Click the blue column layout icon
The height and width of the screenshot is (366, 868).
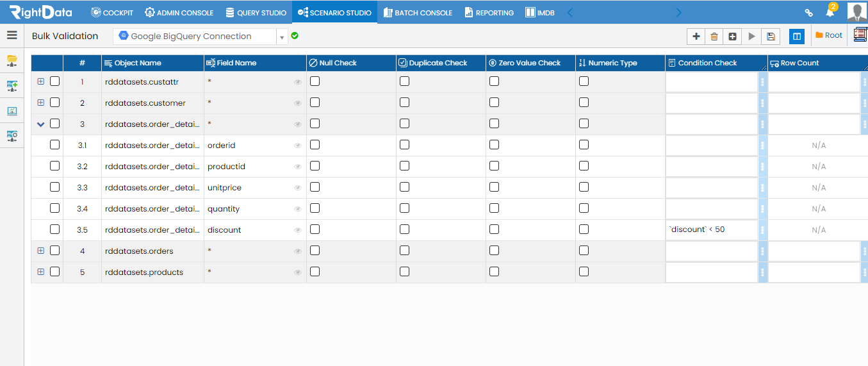[797, 37]
